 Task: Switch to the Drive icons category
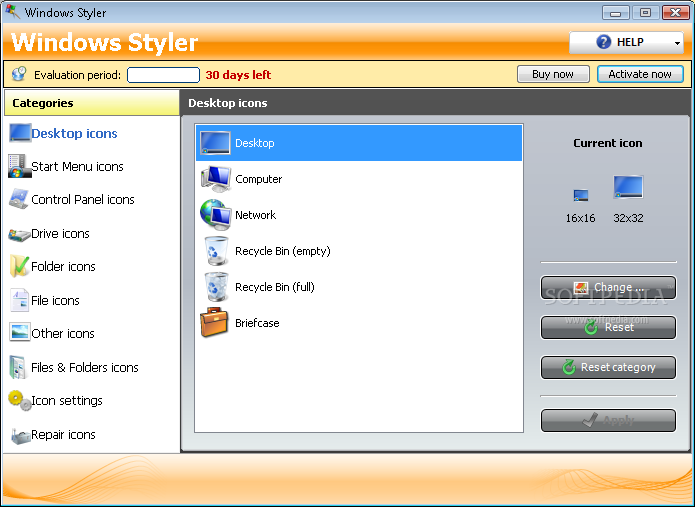point(60,234)
